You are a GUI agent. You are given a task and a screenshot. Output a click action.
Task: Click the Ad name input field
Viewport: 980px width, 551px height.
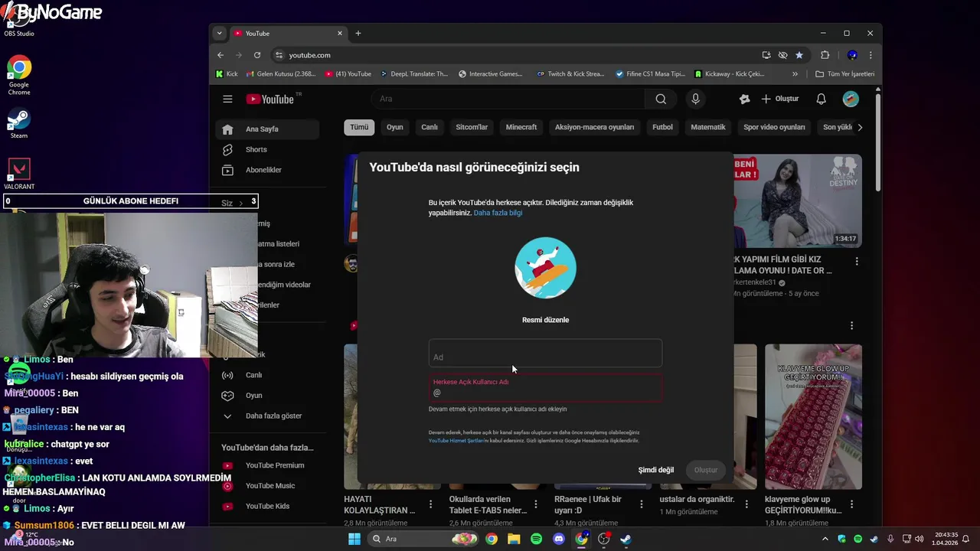(545, 353)
